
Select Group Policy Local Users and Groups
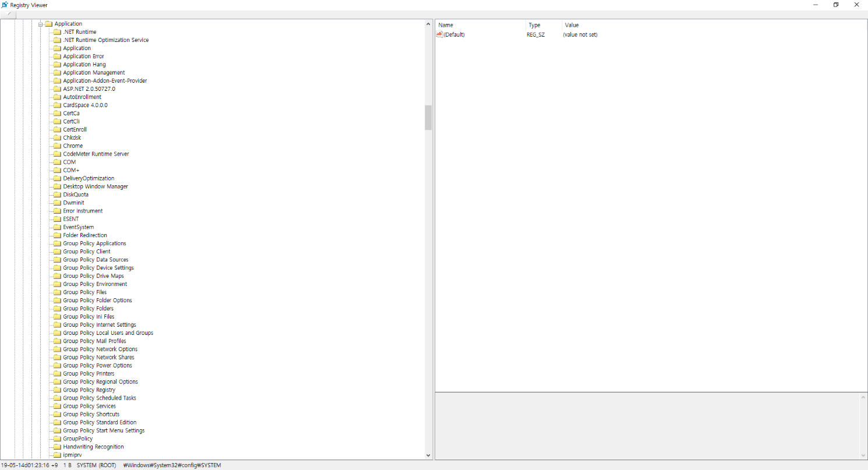click(108, 334)
